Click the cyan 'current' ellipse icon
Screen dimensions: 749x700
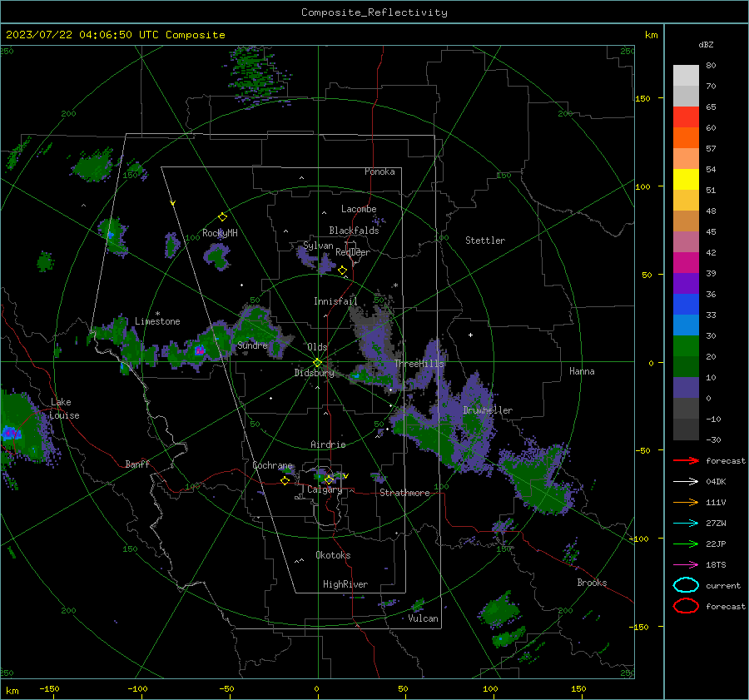[x=686, y=585]
